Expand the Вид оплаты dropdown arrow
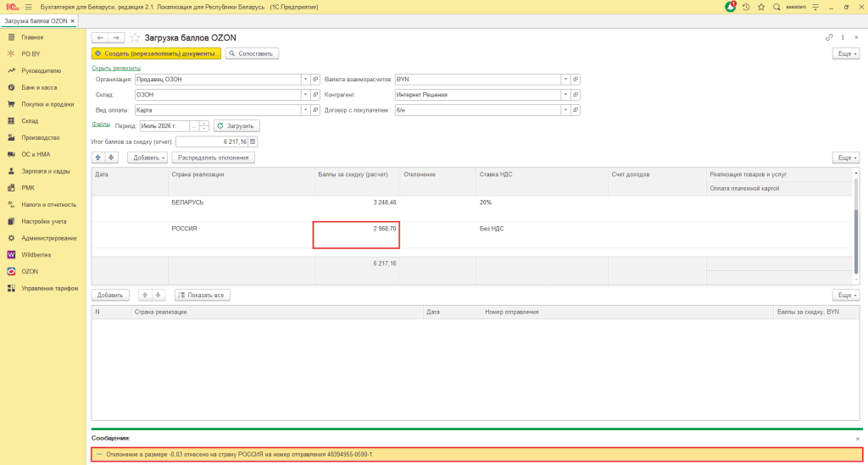Image resolution: width=868 pixels, height=465 pixels. click(305, 110)
